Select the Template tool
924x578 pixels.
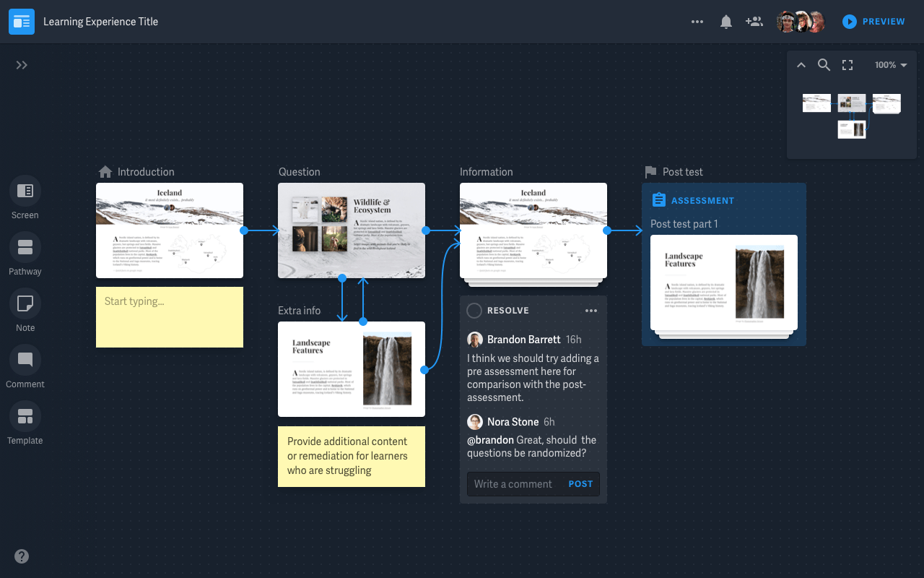(25, 423)
